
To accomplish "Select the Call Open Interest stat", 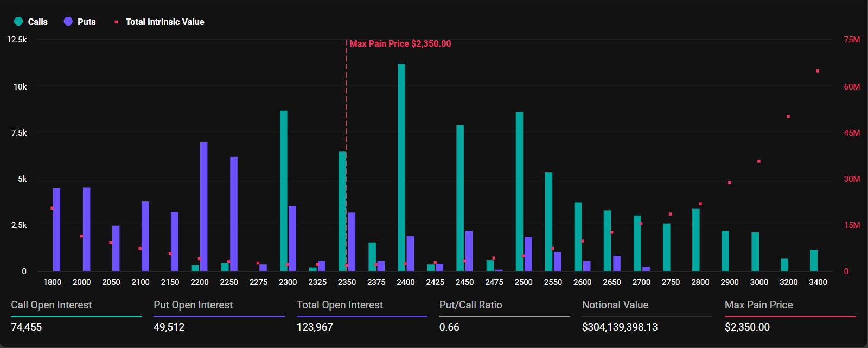I will click(52, 305).
